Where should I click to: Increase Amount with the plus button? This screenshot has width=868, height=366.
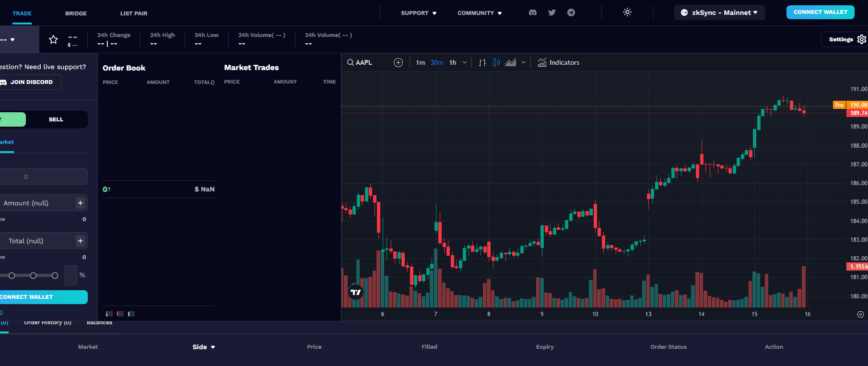(x=80, y=203)
